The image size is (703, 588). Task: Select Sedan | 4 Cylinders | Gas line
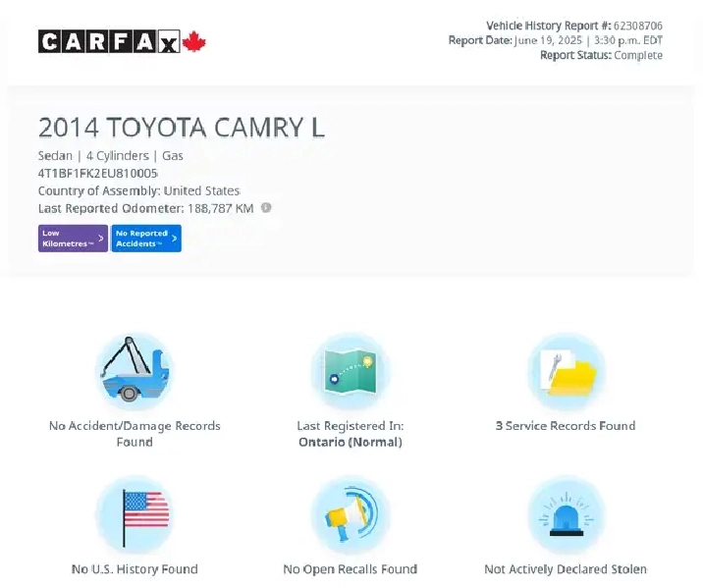(111, 156)
